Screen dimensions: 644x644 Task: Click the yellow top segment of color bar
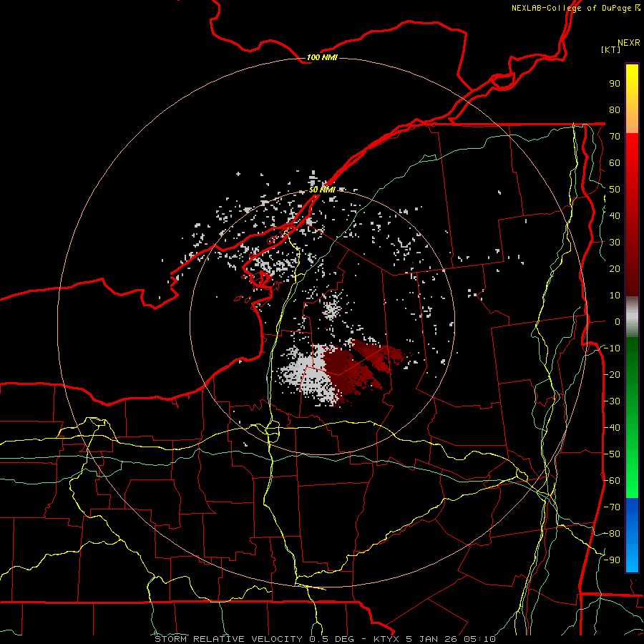click(x=632, y=90)
